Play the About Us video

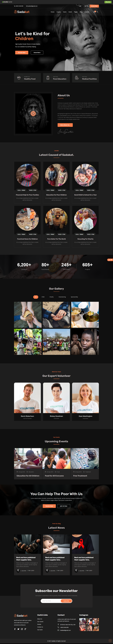point(33,113)
